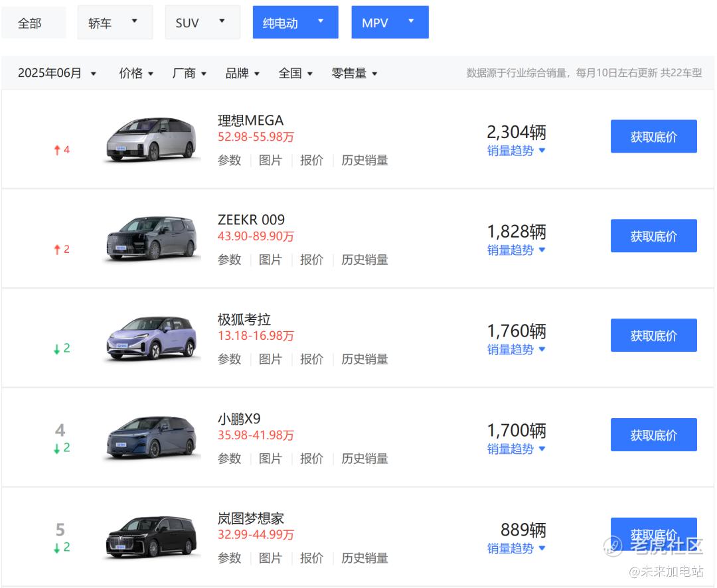The width and height of the screenshot is (717, 588).
Task: Select the 全部 category tab
Action: (x=33, y=23)
